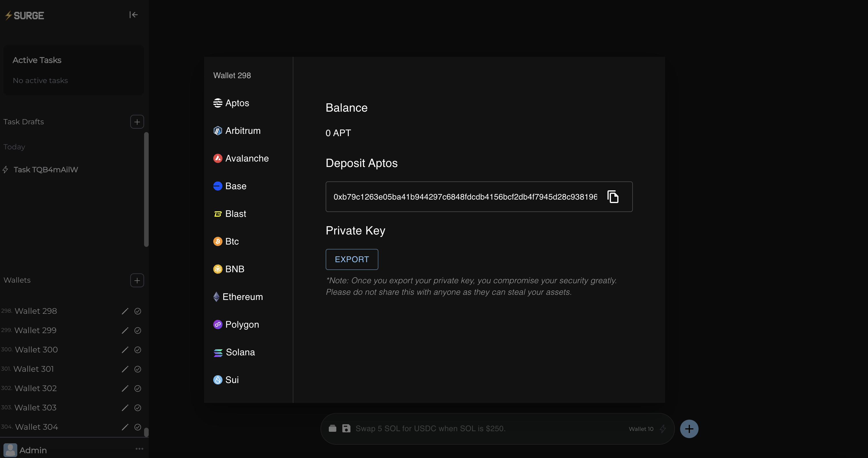This screenshot has width=868, height=458.
Task: Collapse the sidebar with arrow icon
Action: click(x=133, y=15)
